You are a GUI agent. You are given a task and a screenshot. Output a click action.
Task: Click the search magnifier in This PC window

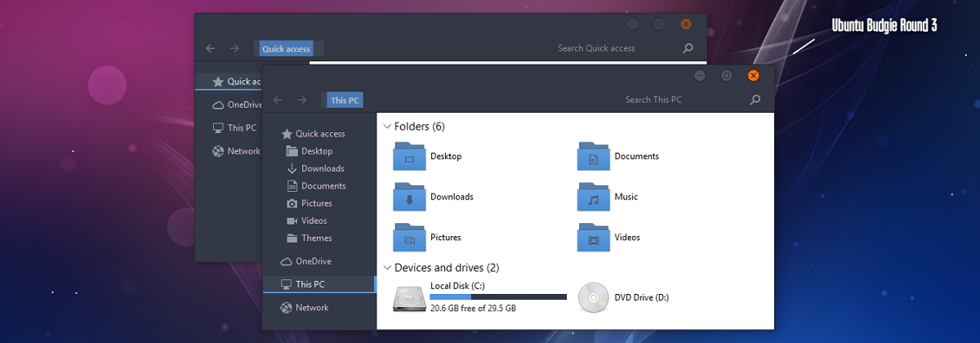(755, 100)
